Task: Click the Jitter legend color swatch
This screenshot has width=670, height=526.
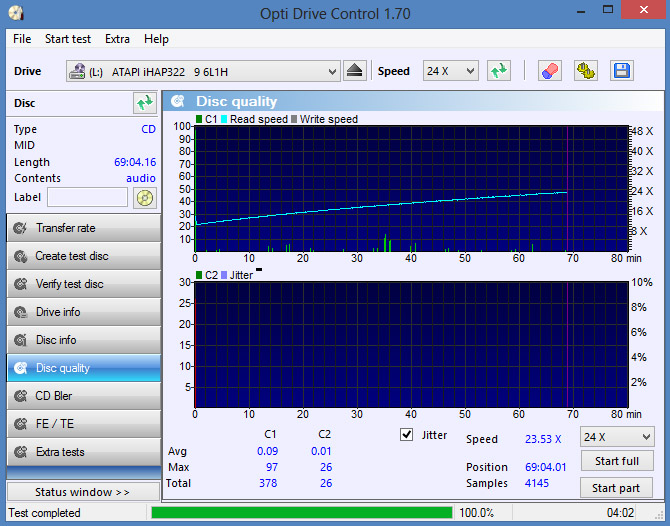Action: tap(224, 275)
